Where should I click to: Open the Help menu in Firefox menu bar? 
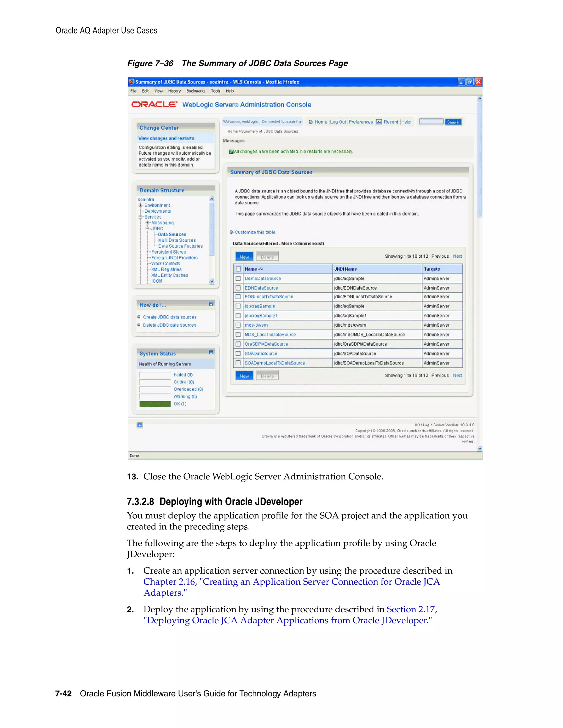click(x=230, y=91)
